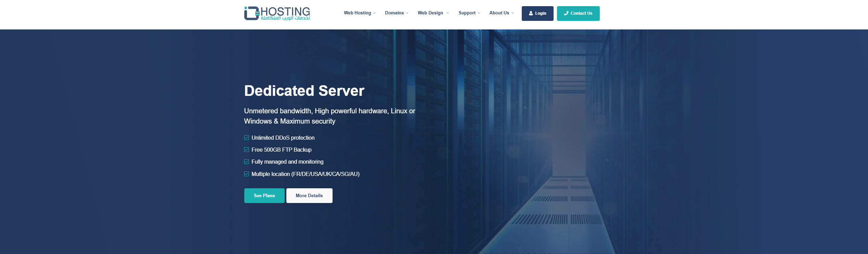Click 'Unlimited DDoS protection' text
868x254 pixels.
coord(283,138)
